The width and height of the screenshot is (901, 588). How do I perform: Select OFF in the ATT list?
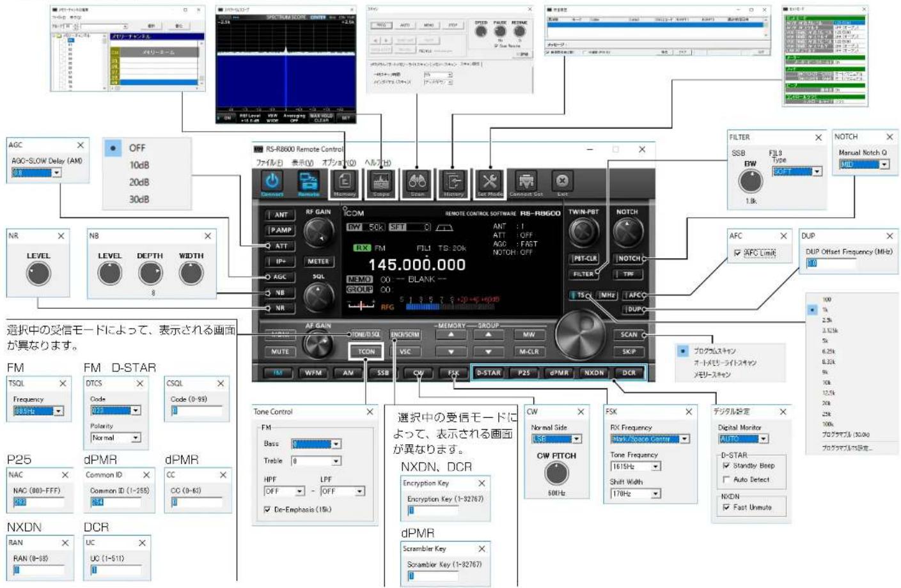137,148
